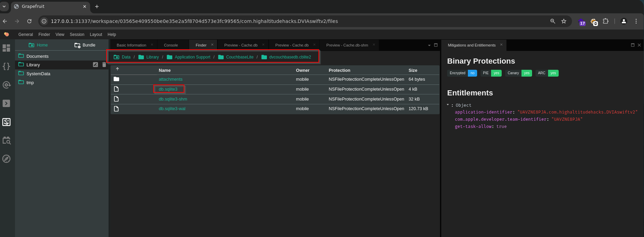The image size is (644, 237).
Task: Switch to the Basic Information tab
Action: click(131, 45)
